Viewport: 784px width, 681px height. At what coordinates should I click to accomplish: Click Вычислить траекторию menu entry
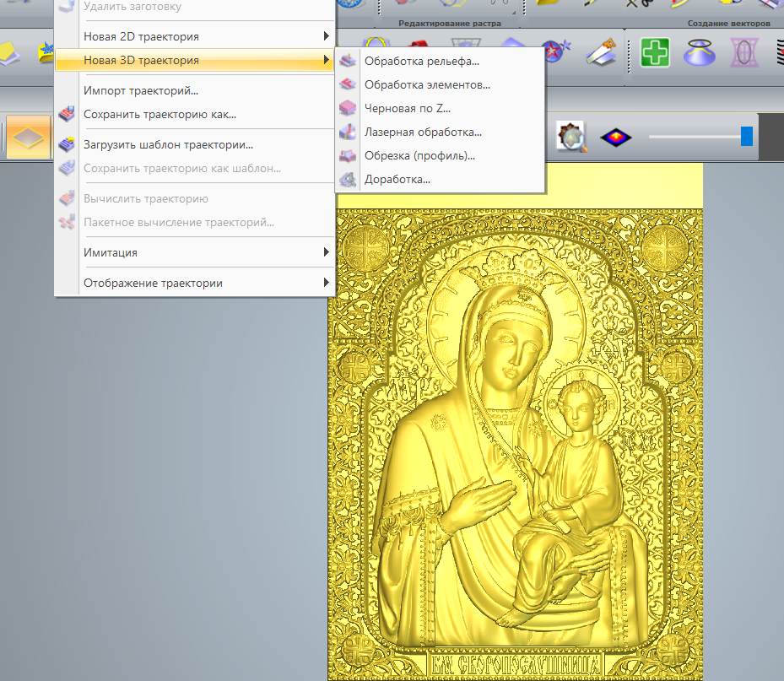(194, 198)
